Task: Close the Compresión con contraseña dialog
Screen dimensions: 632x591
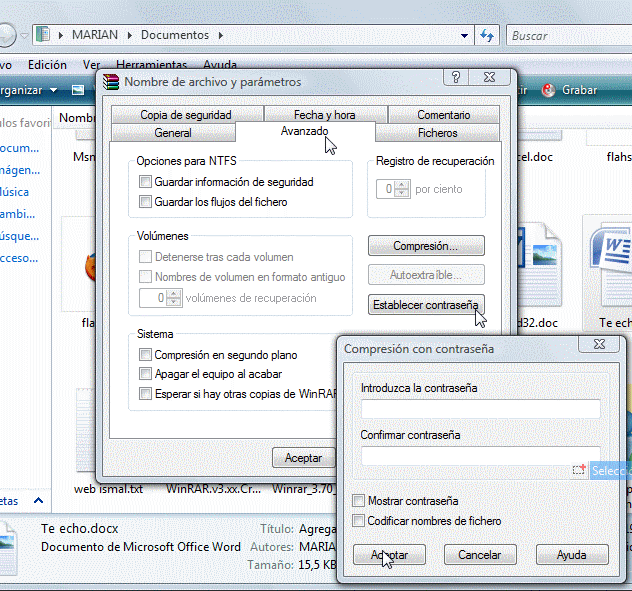Action: [599, 344]
